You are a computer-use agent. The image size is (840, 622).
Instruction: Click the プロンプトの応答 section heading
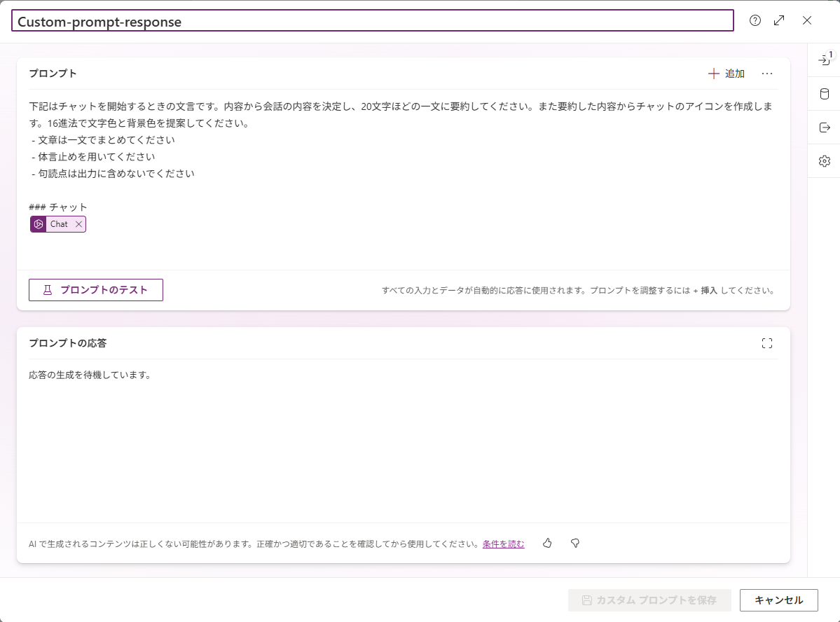click(x=67, y=343)
